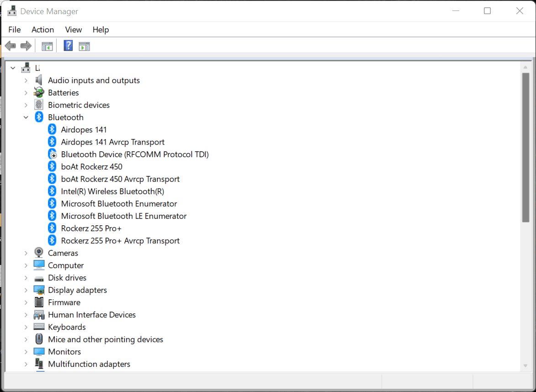Click the Audio inputs and outputs speaker icon

(x=39, y=80)
